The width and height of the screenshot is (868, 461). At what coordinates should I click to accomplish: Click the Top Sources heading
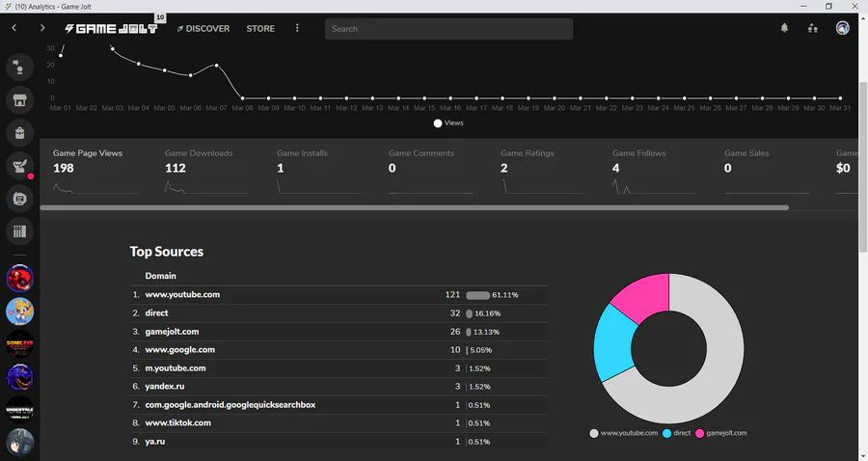pyautogui.click(x=167, y=252)
